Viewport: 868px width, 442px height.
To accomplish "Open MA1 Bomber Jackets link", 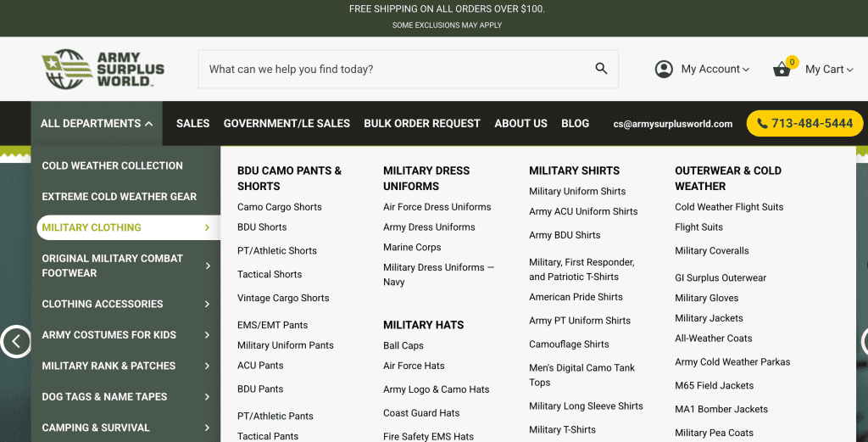I will [x=721, y=409].
